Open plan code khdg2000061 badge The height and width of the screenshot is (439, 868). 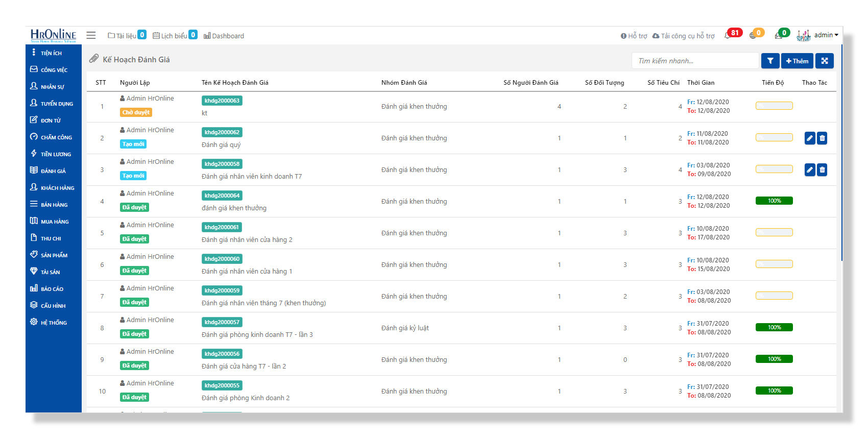[222, 227]
